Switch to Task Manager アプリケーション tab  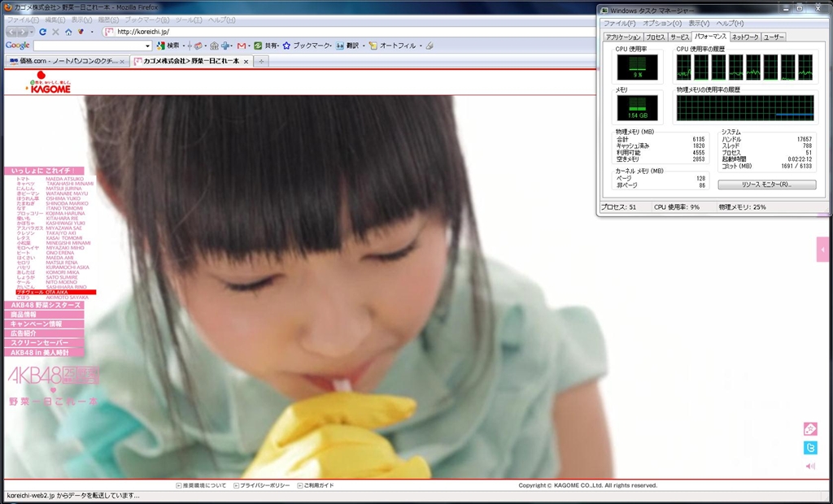click(623, 37)
